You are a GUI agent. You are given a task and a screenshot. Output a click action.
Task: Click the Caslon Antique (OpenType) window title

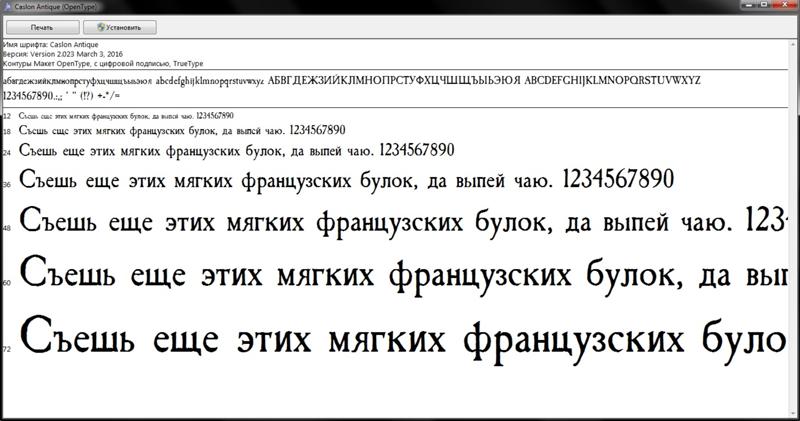click(x=55, y=7)
